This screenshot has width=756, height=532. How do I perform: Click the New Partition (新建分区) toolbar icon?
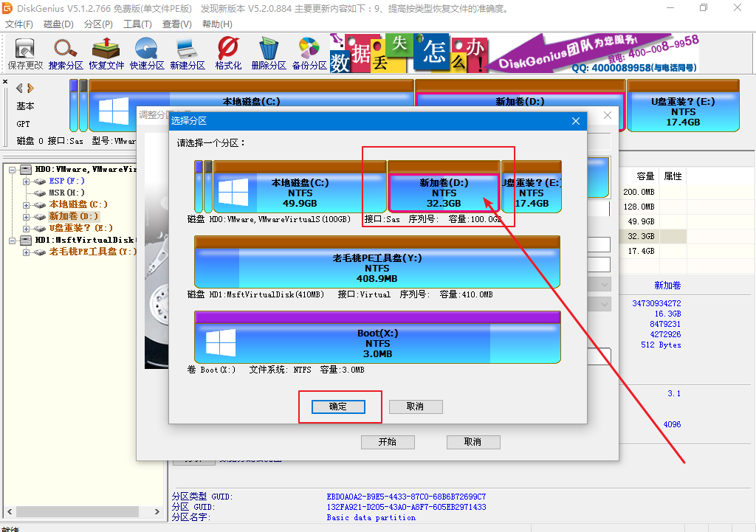(188, 53)
